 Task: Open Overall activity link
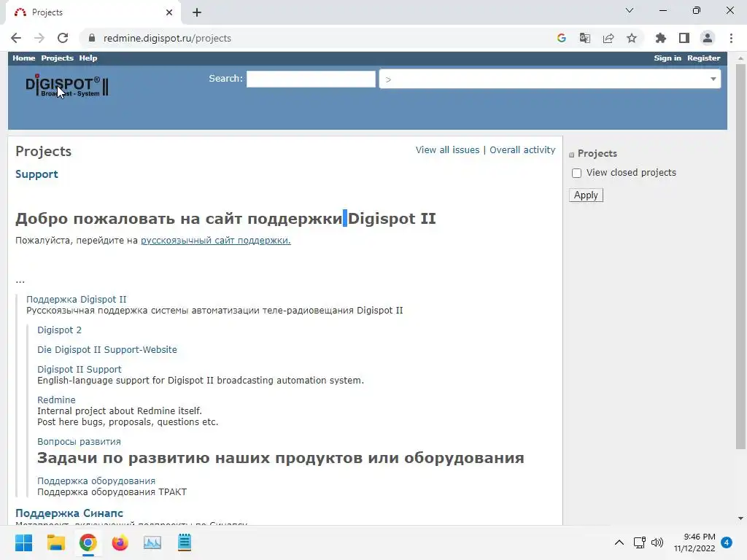pyautogui.click(x=522, y=150)
